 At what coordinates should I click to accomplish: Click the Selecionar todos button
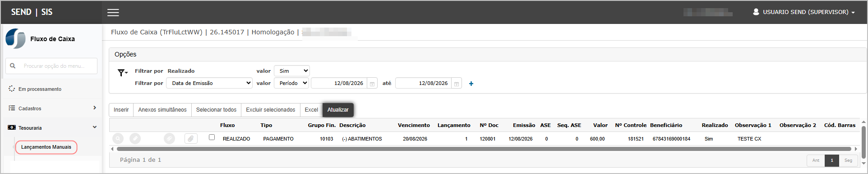[216, 110]
